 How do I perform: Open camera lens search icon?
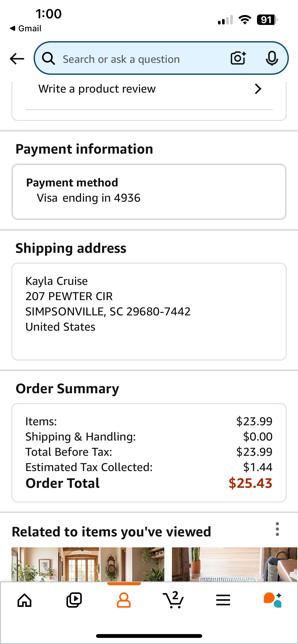[238, 58]
